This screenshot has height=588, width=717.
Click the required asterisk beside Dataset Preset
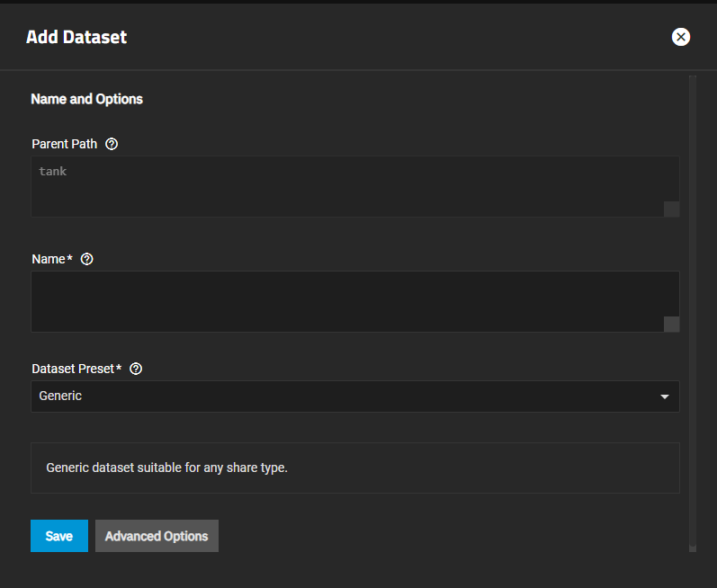(119, 368)
